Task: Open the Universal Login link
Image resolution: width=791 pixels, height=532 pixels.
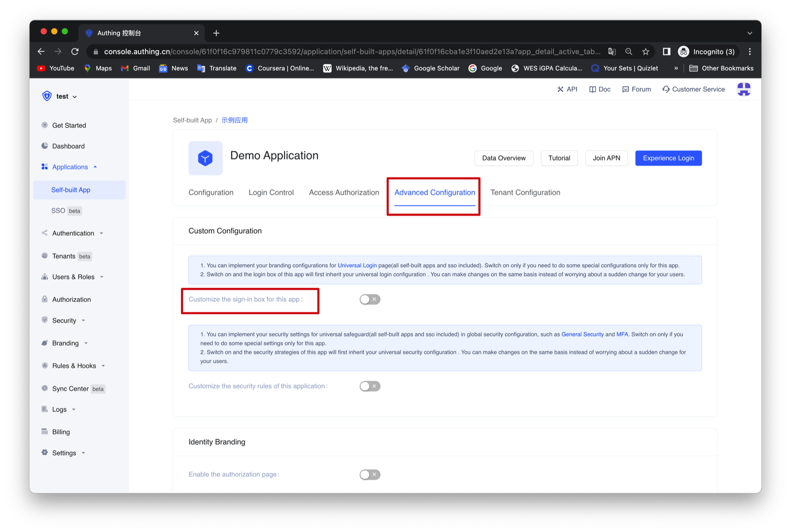Action: pos(357,266)
